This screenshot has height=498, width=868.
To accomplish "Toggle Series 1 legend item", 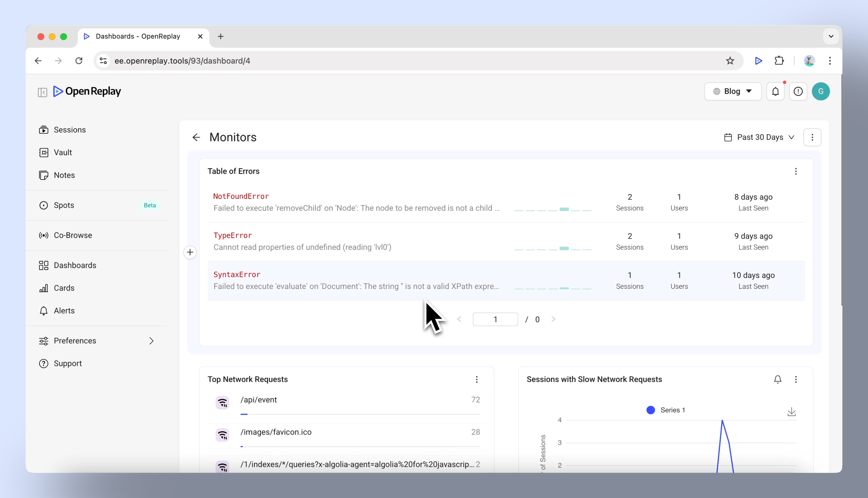I will pyautogui.click(x=665, y=410).
